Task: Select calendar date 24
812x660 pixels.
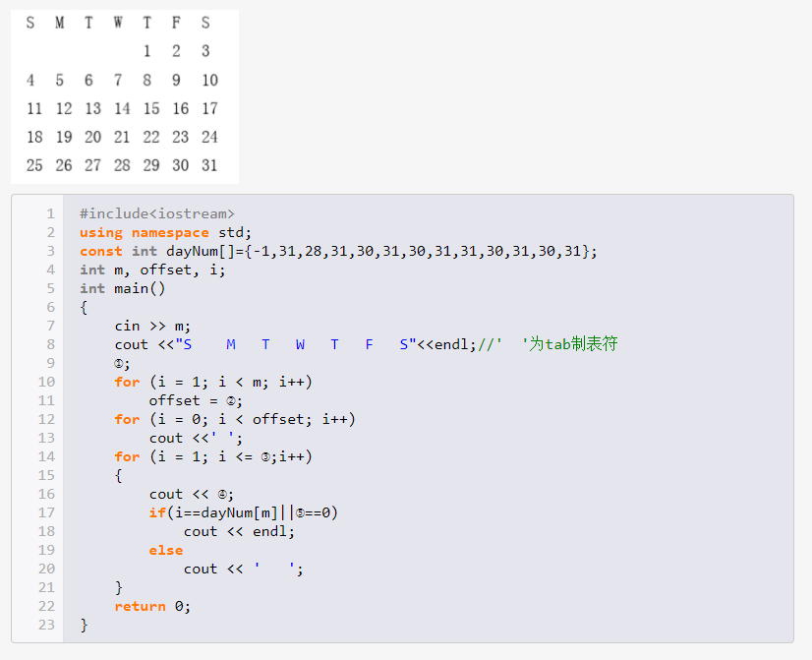Action: click(209, 137)
